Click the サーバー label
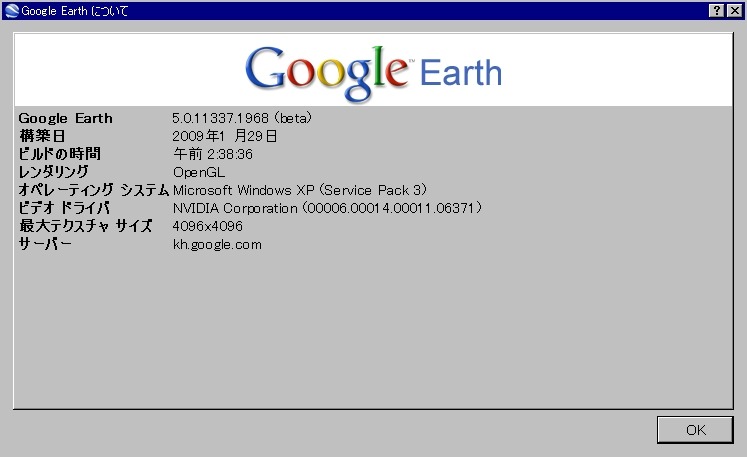Screen dimensions: 747x457 click(x=45, y=244)
